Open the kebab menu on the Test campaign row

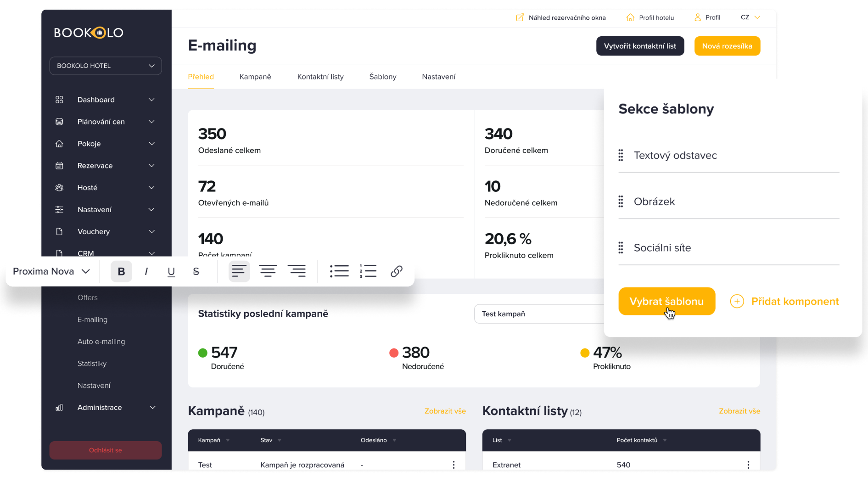point(454,465)
